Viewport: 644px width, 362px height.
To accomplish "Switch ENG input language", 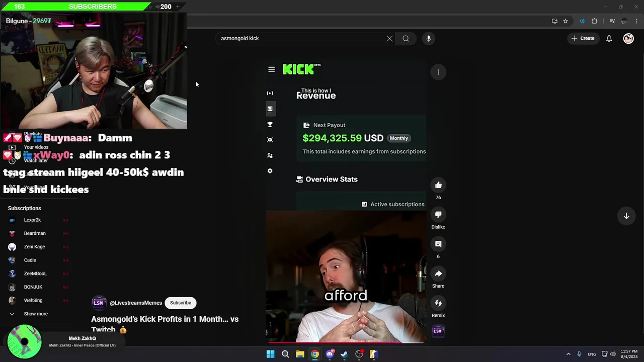I will pyautogui.click(x=592, y=354).
